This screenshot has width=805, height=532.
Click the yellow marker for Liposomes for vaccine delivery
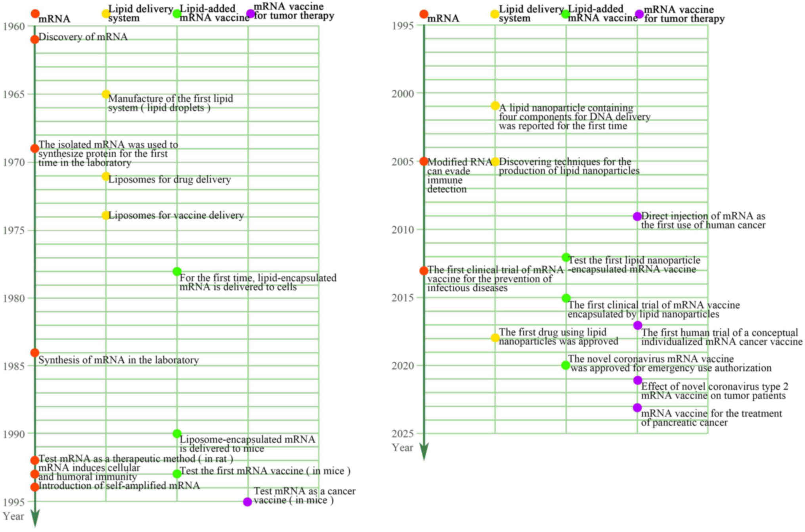point(105,215)
